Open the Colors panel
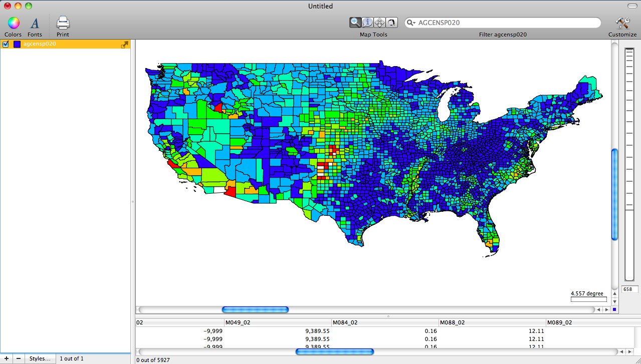641x364 pixels. [x=13, y=23]
